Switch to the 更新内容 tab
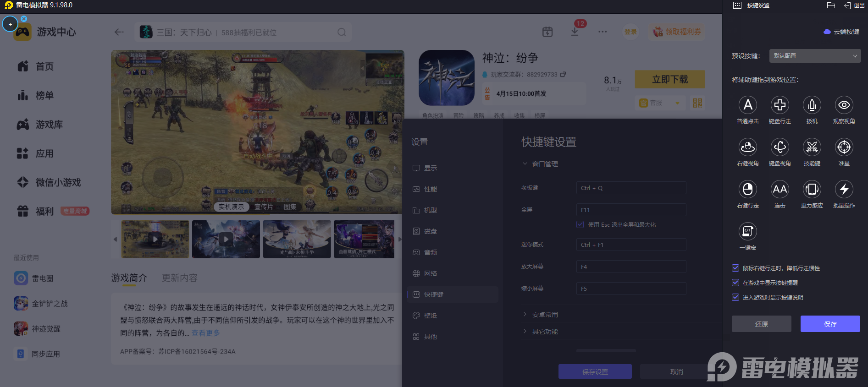This screenshot has width=868, height=387. pyautogui.click(x=179, y=278)
